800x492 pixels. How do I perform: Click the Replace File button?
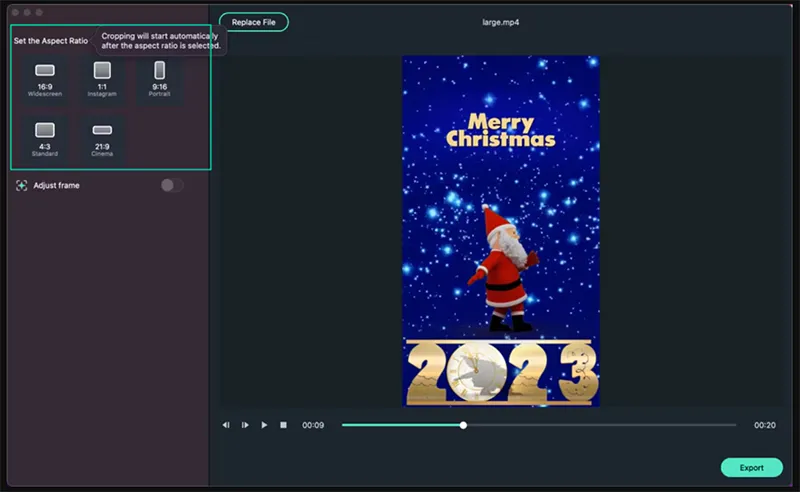coord(254,22)
